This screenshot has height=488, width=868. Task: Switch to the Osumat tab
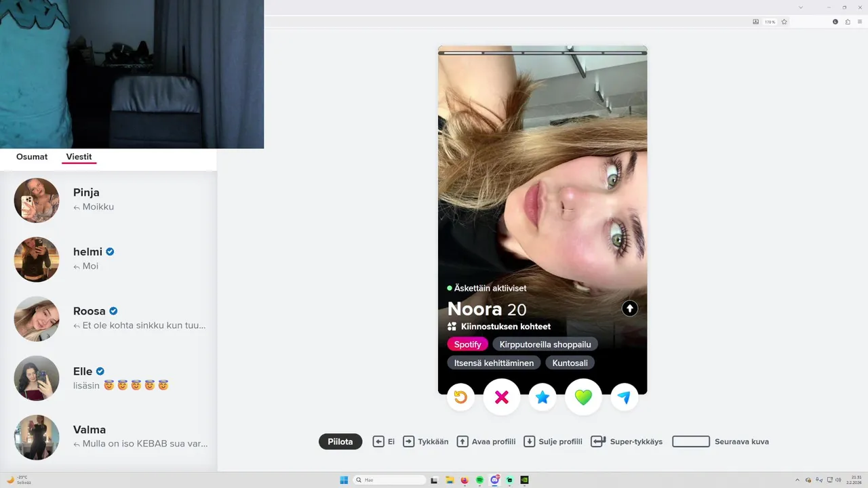tap(32, 157)
